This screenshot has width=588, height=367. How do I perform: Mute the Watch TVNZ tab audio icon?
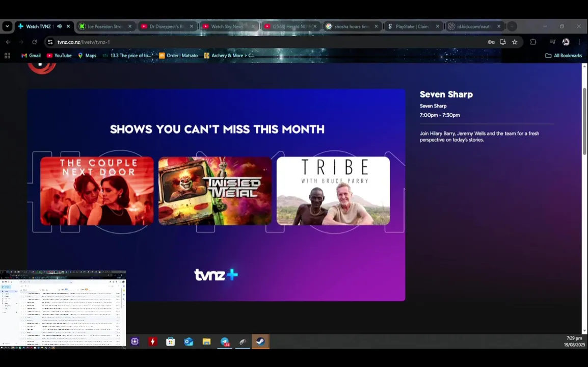pos(59,27)
